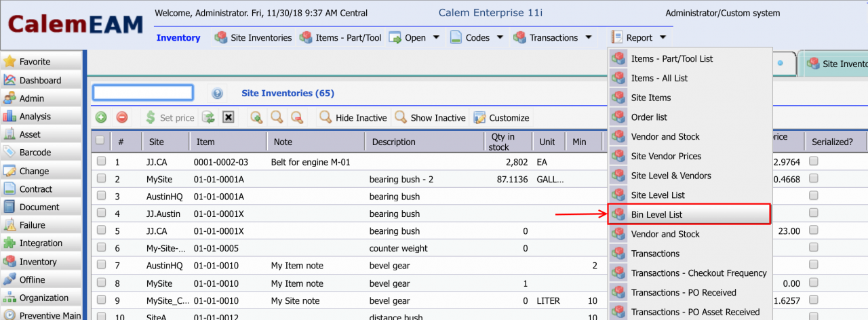The height and width of the screenshot is (320, 868).
Task: Choose Order list report entry
Action: [690, 117]
